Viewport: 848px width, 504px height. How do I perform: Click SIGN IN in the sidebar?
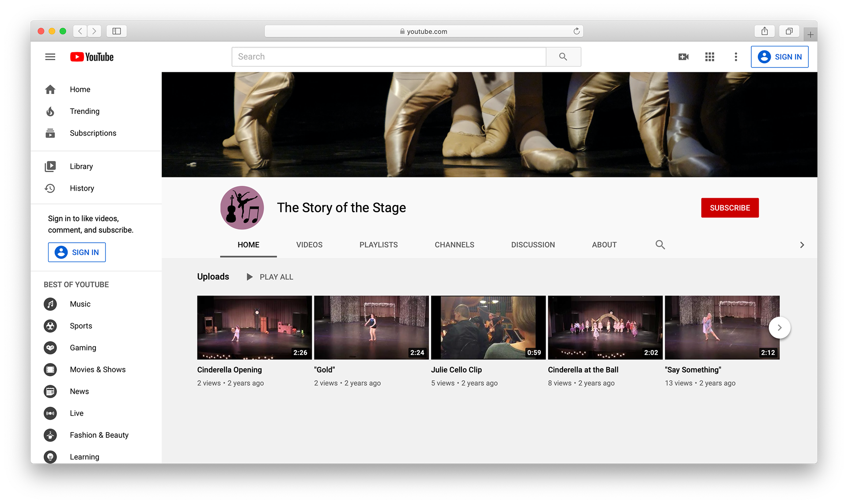click(x=77, y=252)
